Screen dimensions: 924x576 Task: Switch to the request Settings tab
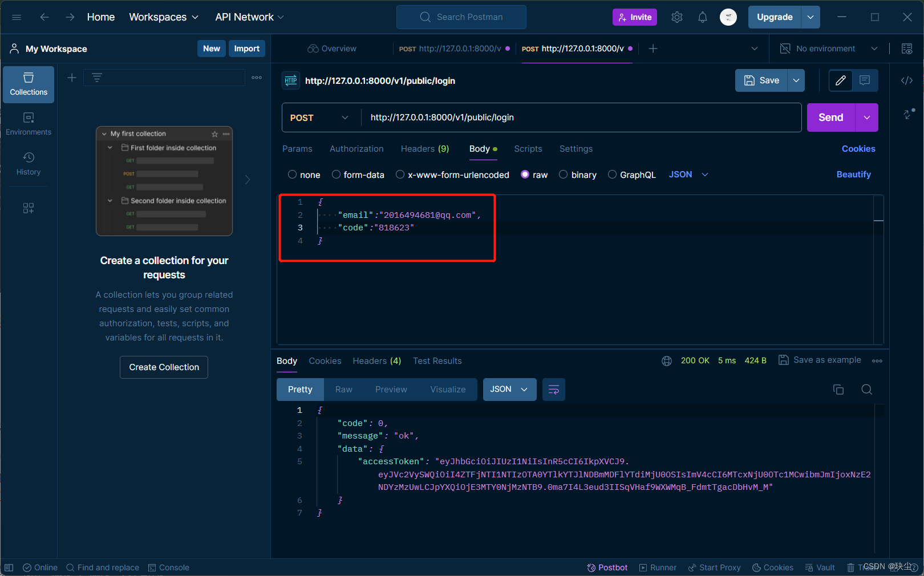[576, 149]
